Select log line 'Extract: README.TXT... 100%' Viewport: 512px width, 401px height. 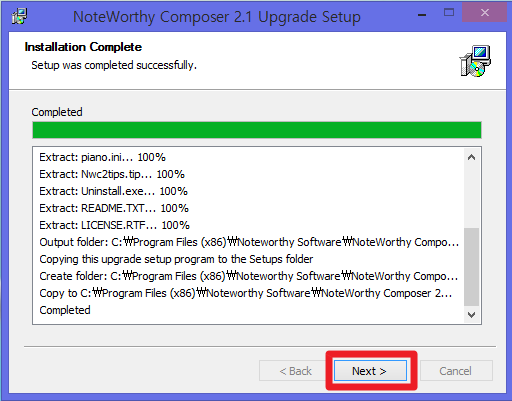tap(114, 208)
